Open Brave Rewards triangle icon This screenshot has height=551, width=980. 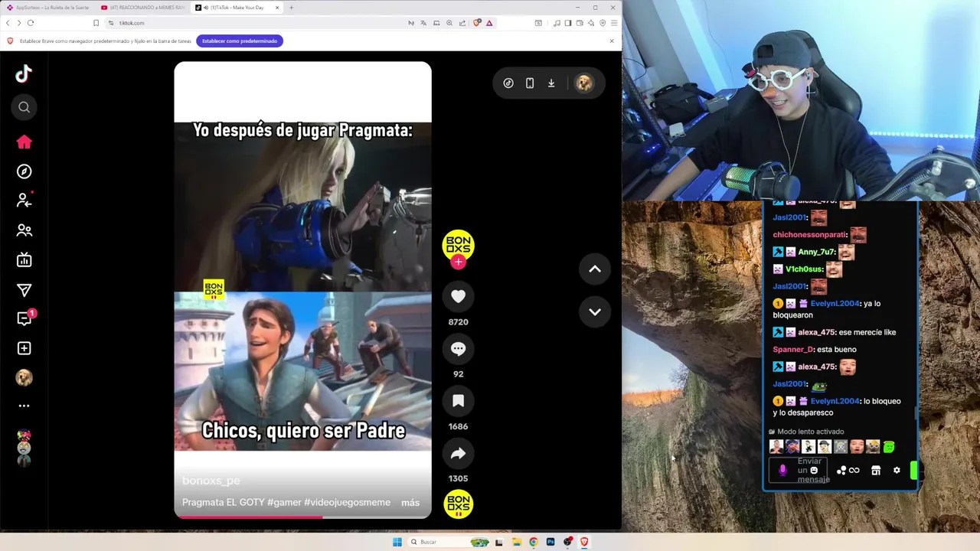tap(489, 23)
